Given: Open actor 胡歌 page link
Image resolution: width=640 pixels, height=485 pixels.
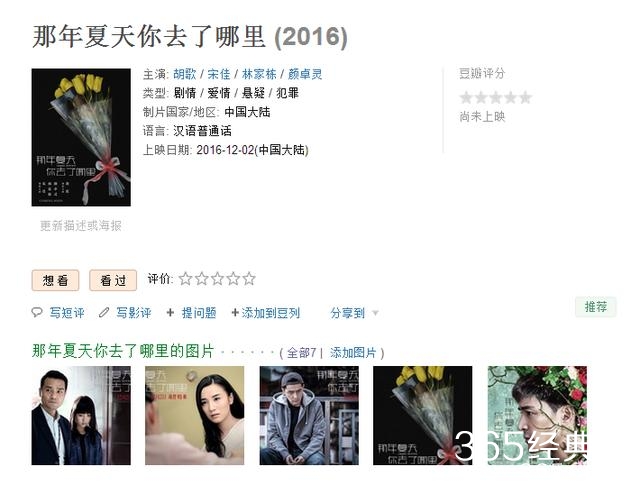Looking at the screenshot, I should point(185,74).
